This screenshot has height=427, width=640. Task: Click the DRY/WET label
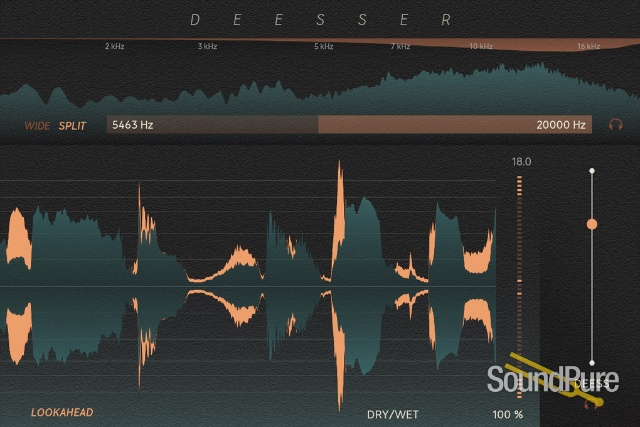point(392,412)
